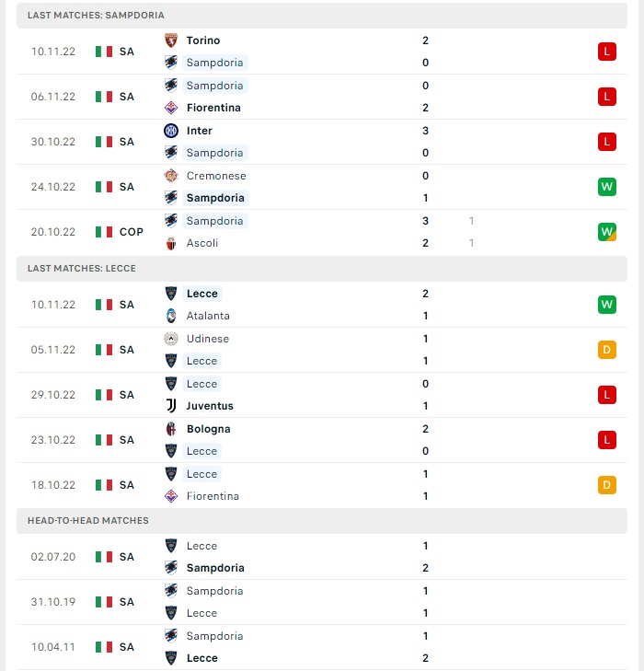The image size is (644, 671).
Task: Select the Head-to-Head Matches header
Action: click(322, 520)
